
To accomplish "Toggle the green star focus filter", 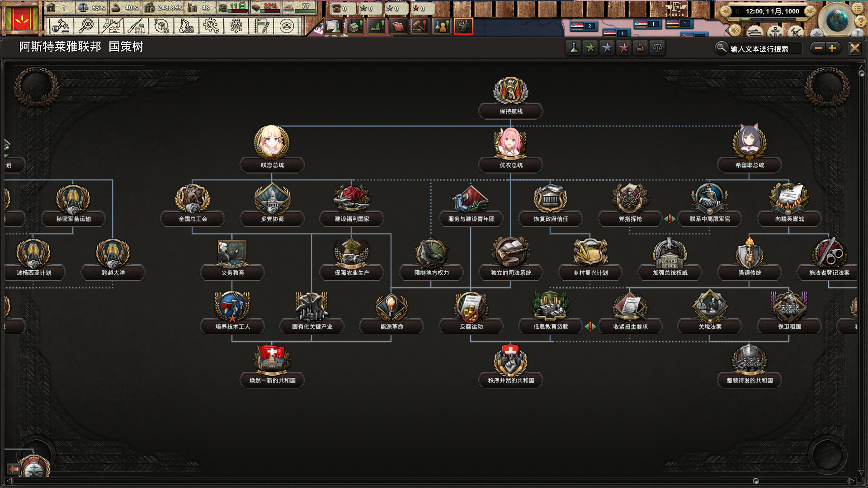I will pyautogui.click(x=590, y=48).
